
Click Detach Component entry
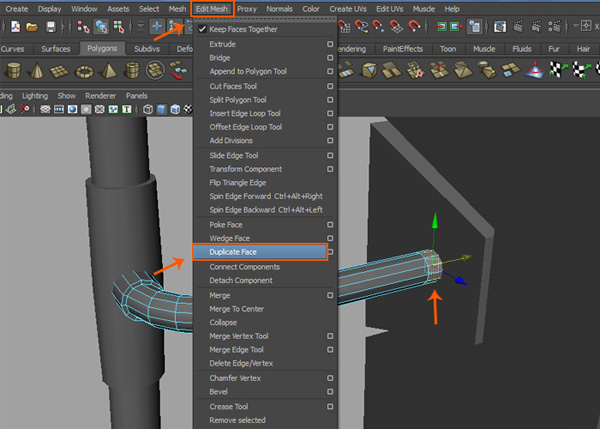click(241, 281)
